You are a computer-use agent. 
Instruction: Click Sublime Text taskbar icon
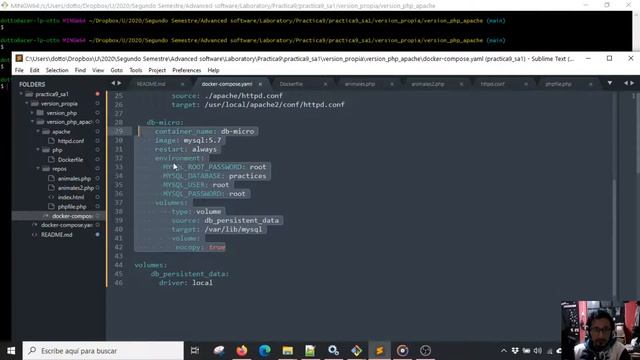[379, 351]
